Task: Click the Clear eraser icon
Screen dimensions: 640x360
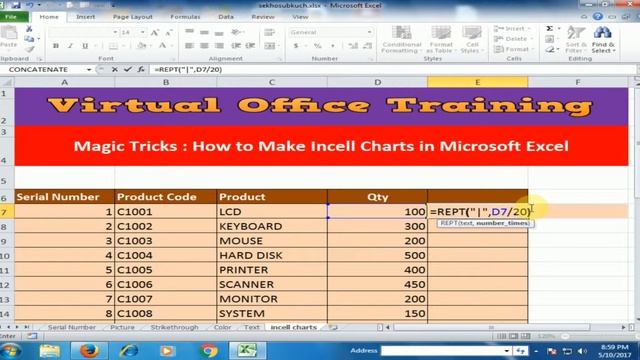Action: pos(550,49)
